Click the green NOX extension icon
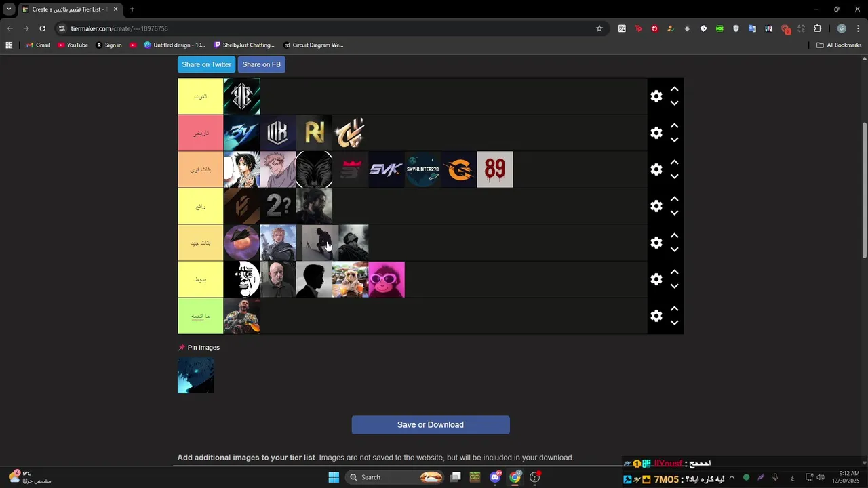The height and width of the screenshot is (488, 868). pos(719,28)
